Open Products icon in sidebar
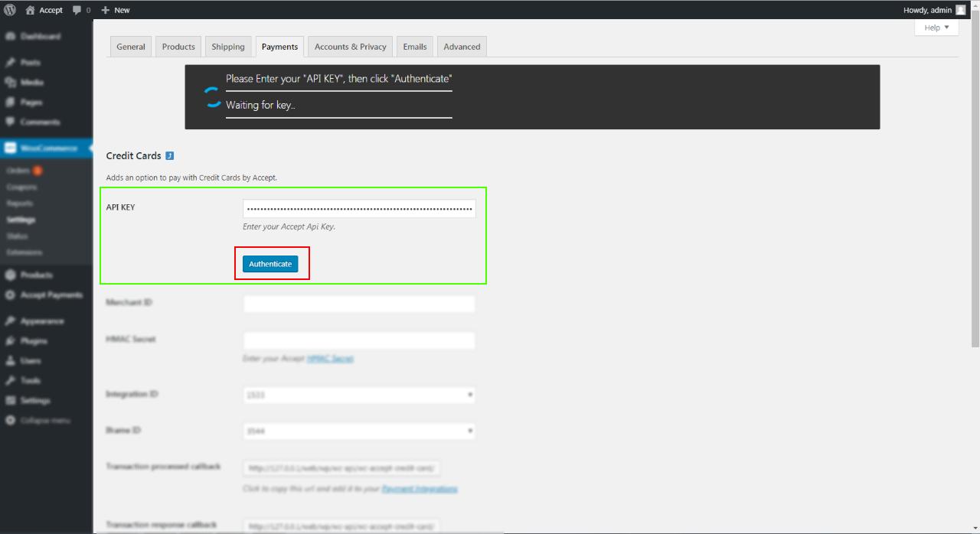Screen dimensions: 980x534 [10, 275]
